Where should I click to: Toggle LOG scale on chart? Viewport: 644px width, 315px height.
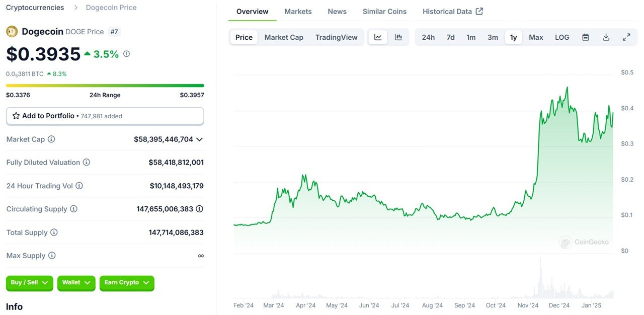point(562,37)
